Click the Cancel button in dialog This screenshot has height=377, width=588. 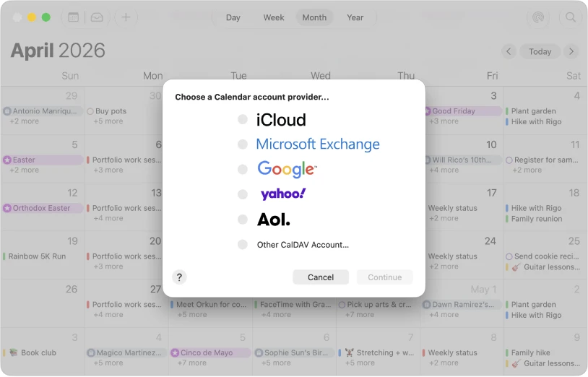point(321,277)
